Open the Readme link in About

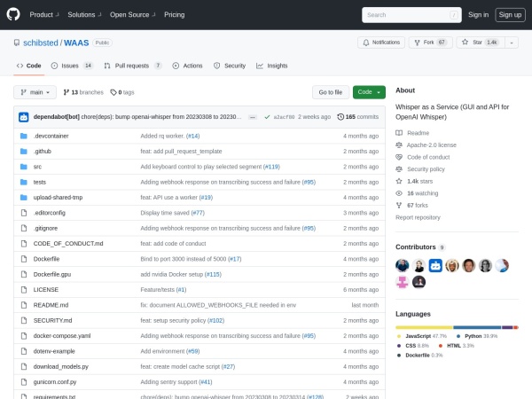click(418, 132)
